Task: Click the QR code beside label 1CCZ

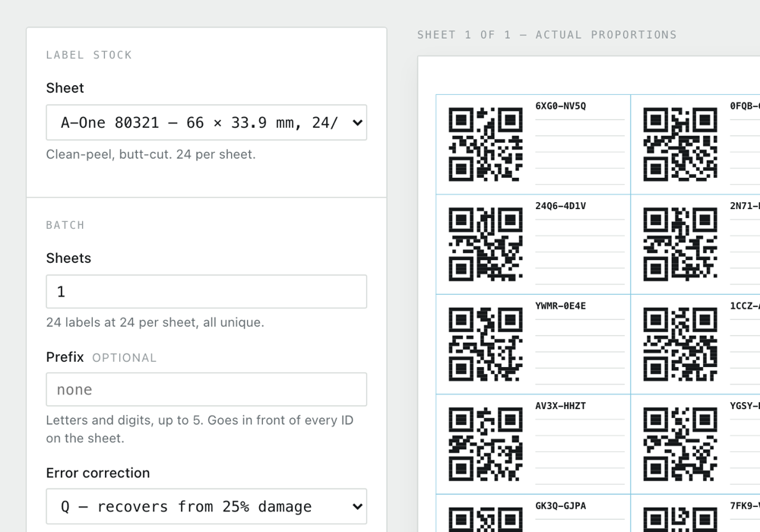Action: coord(680,344)
